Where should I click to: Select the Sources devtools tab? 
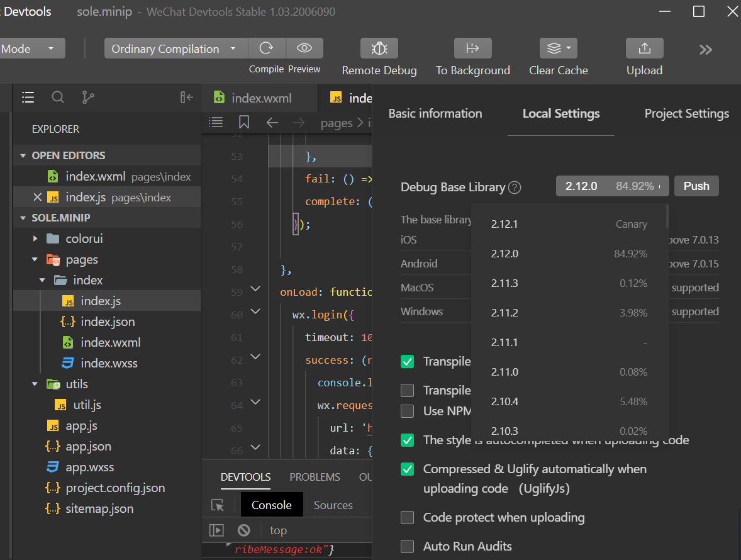pos(333,505)
